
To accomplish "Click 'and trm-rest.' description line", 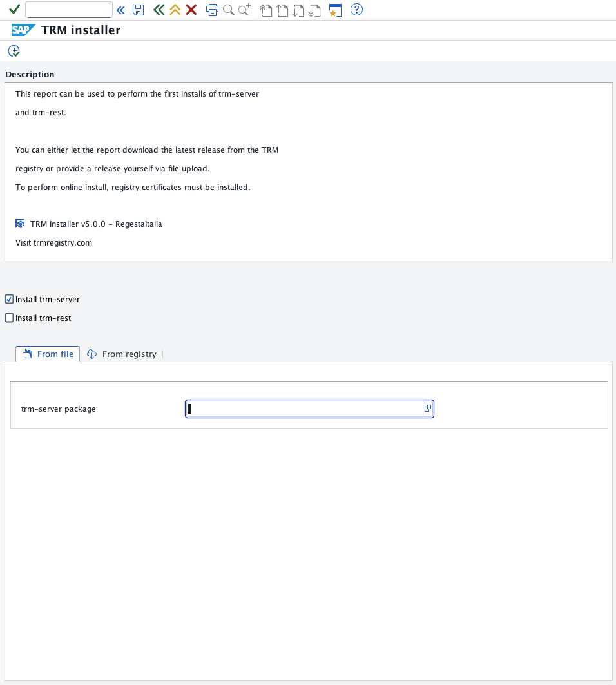I will coord(41,112).
